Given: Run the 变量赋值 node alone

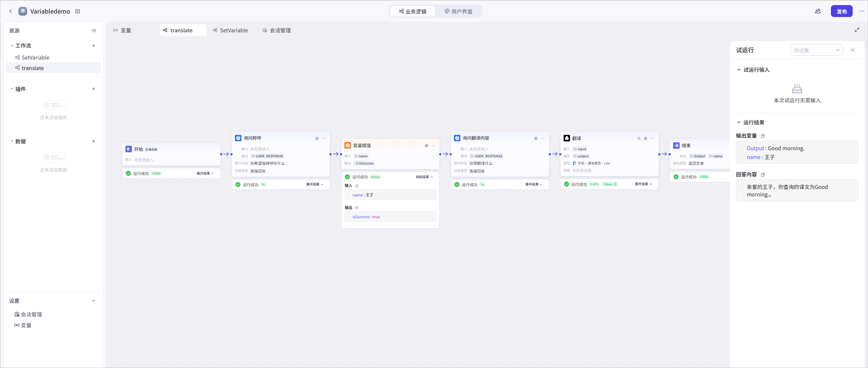Looking at the screenshot, I should click(426, 146).
